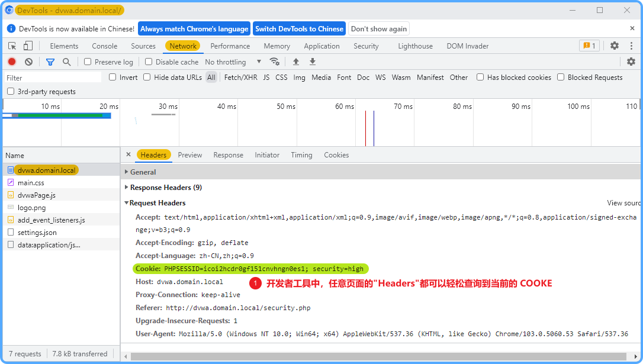643x364 pixels.
Task: Select logo.png image icon
Action: pyautogui.click(x=11, y=207)
